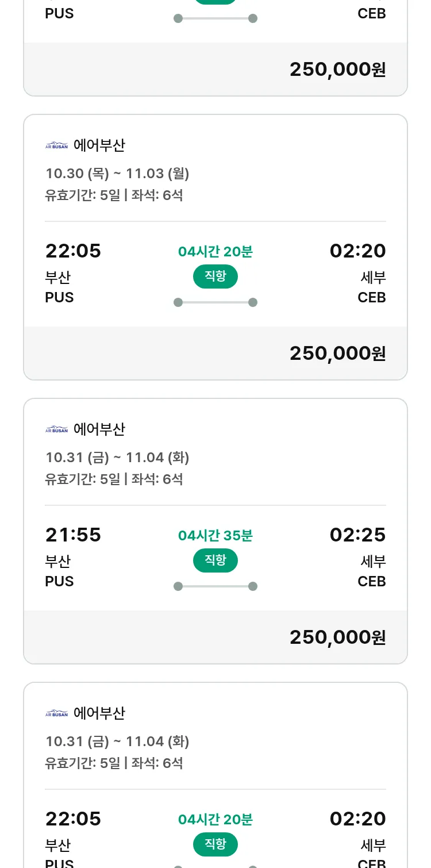
Task: Click route line indicator on the 21:55 flight
Action: pos(215,586)
